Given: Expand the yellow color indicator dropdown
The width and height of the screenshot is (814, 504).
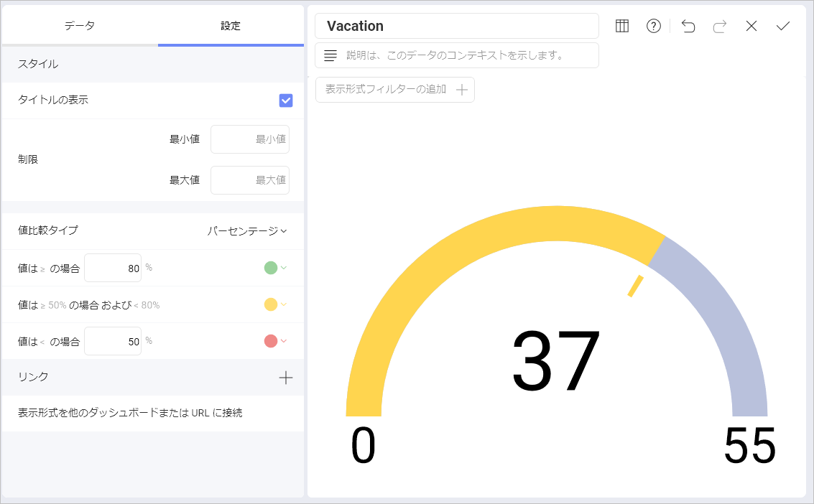Looking at the screenshot, I should coord(284,304).
